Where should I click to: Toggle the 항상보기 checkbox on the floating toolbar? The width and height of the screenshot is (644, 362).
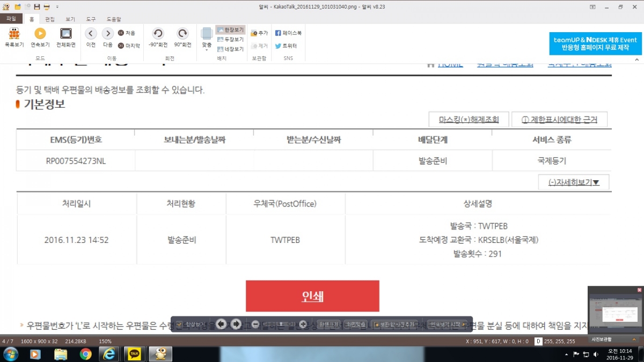tap(180, 324)
